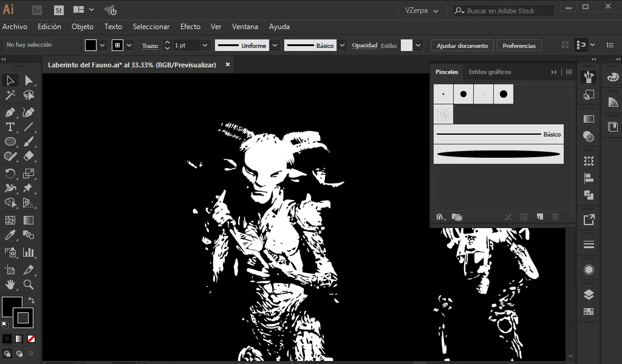Select the Puppet Warp pin tool
This screenshot has height=364, width=622.
point(29,188)
